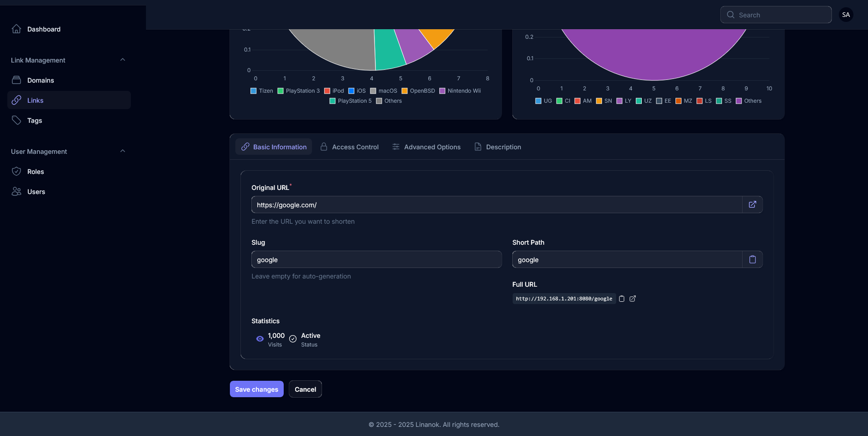Screen dimensions: 868x436
Task: Open the Dashboard home icon
Action: click(x=16, y=29)
